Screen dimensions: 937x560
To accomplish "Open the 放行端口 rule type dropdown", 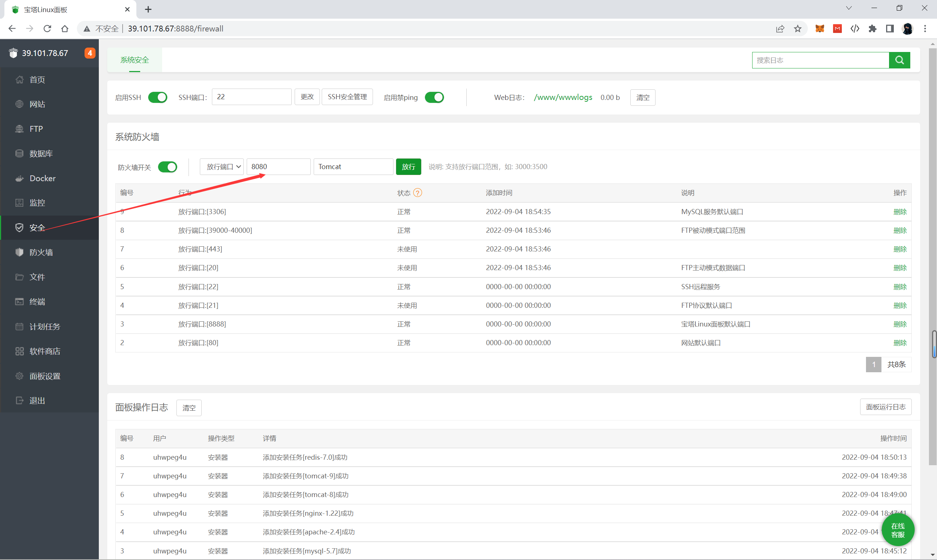I will (222, 167).
